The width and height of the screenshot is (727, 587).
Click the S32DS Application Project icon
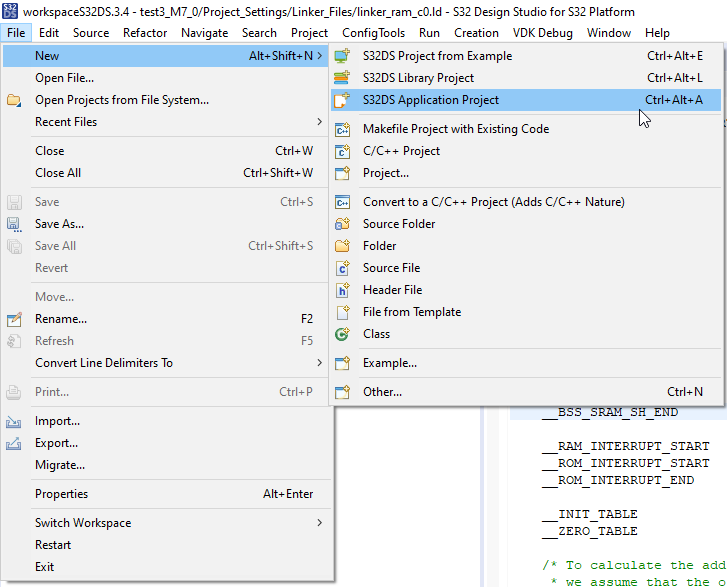tap(342, 100)
